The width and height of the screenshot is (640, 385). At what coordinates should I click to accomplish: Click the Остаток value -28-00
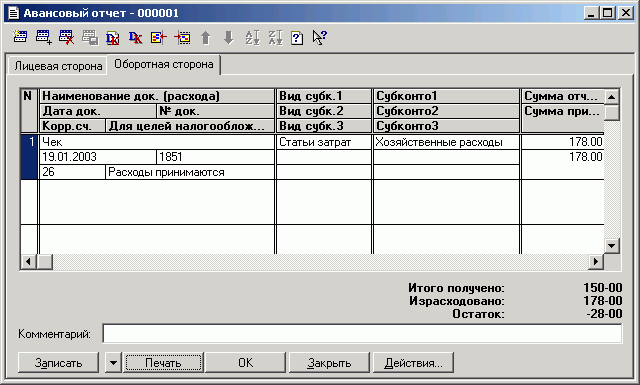tap(604, 314)
